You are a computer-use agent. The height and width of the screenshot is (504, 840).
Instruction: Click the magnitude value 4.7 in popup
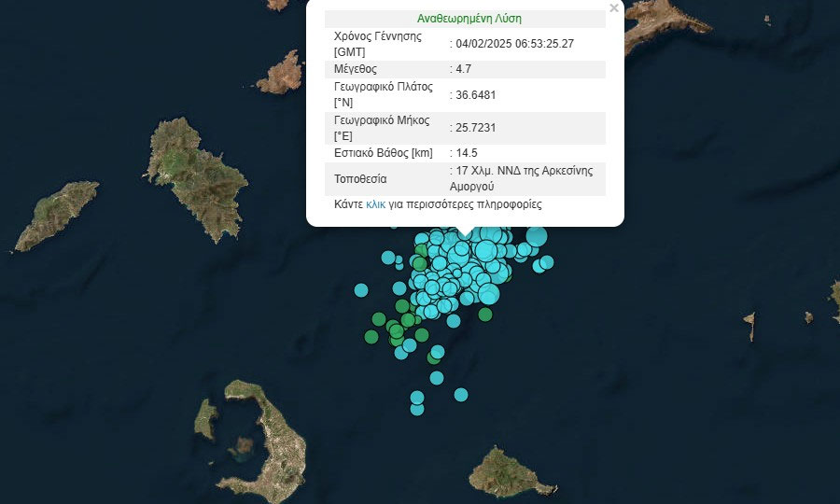[461, 69]
